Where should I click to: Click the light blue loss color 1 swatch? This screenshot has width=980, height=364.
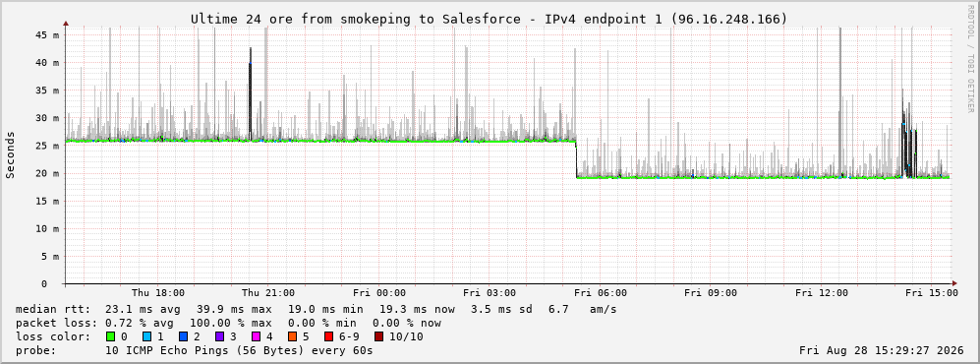[146, 336]
